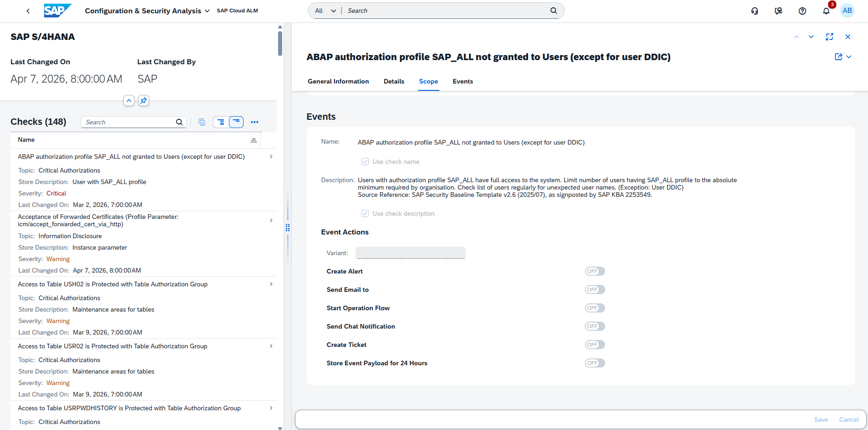The height and width of the screenshot is (430, 868).
Task: Click the headset support icon
Action: (x=755, y=11)
